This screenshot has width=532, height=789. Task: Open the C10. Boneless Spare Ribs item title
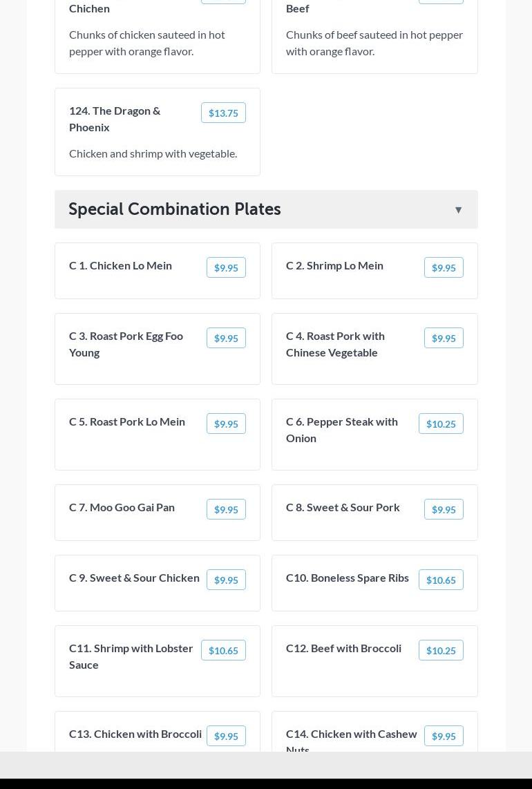347,578
